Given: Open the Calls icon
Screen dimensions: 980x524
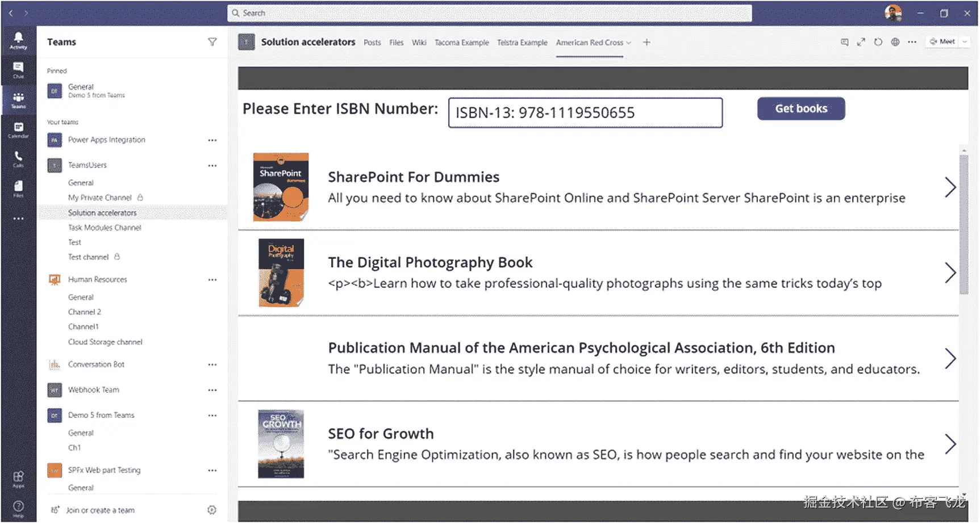Looking at the screenshot, I should point(18,160).
